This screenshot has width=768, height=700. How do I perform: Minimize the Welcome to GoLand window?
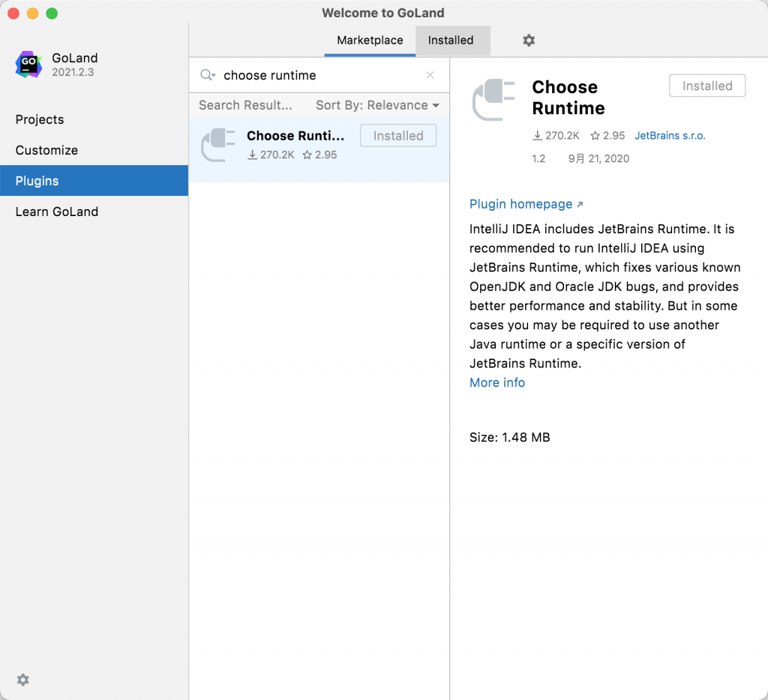[x=32, y=14]
